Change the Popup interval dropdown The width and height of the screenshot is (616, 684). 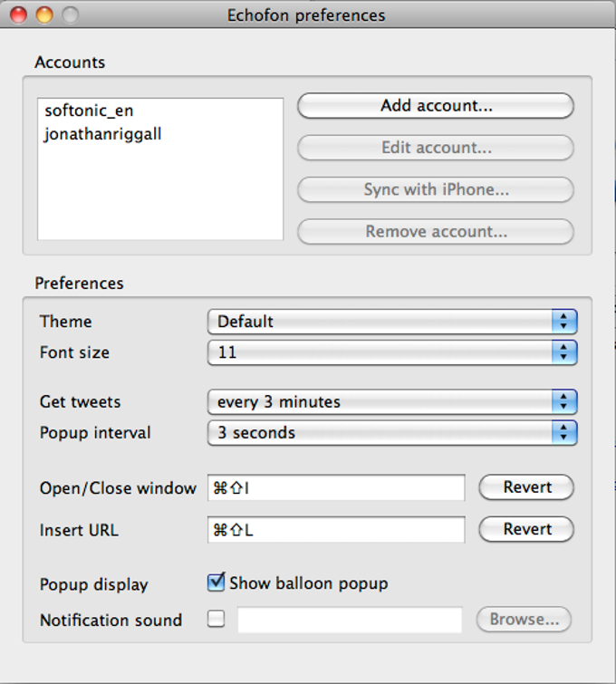point(391,433)
